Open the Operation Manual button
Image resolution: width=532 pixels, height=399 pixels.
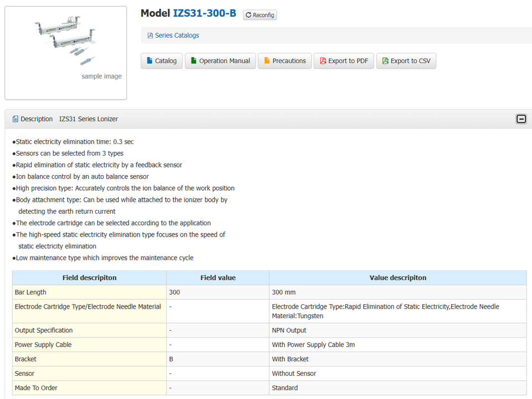[220, 61]
